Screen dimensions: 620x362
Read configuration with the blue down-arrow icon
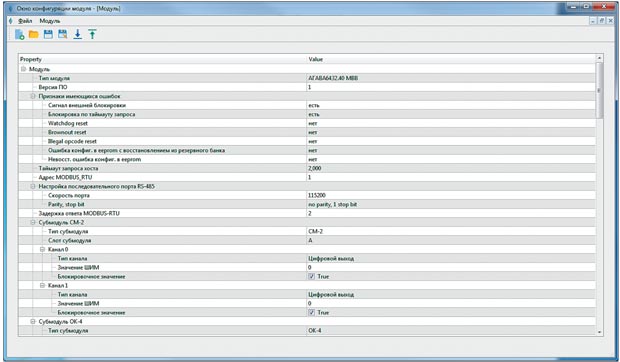click(x=78, y=34)
